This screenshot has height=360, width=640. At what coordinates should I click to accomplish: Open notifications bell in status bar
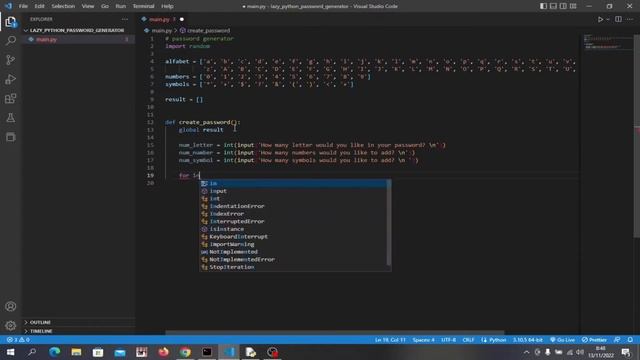[630, 340]
